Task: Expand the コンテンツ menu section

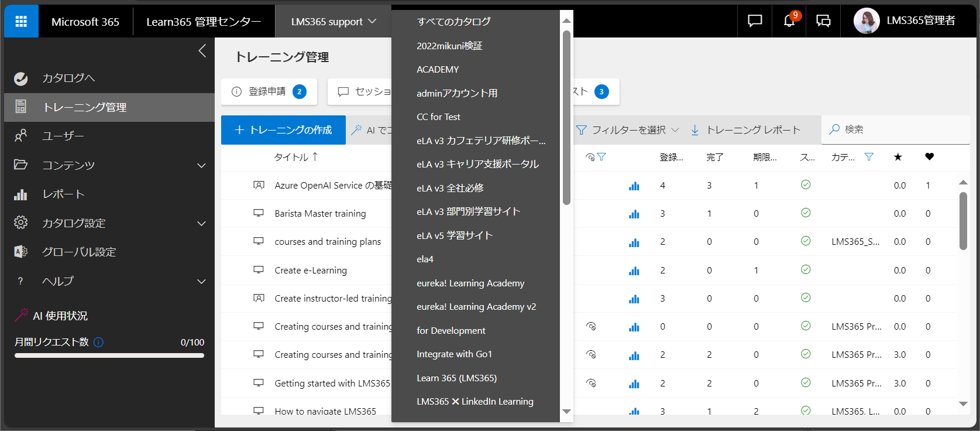Action: pyautogui.click(x=202, y=165)
